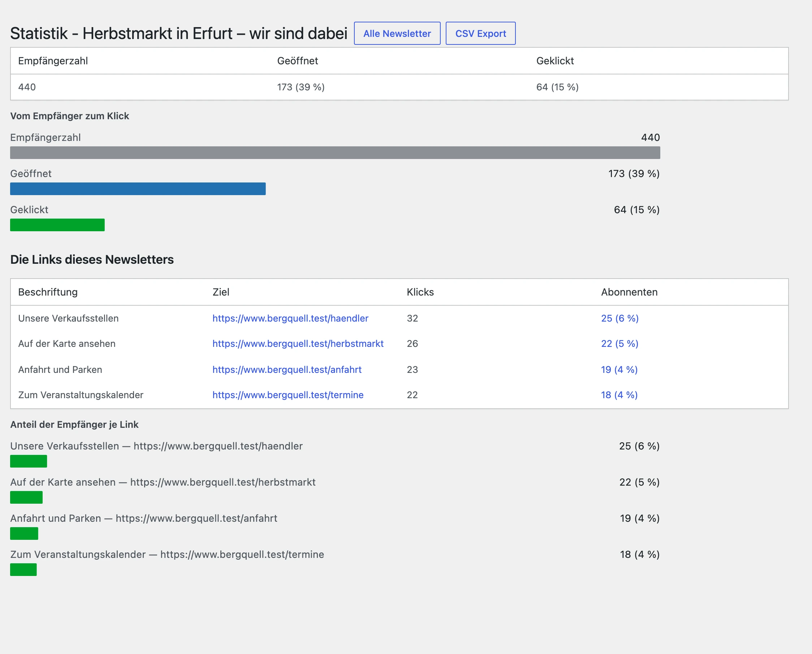
Task: View the 19 (4 %) subscribers link
Action: [x=619, y=370]
